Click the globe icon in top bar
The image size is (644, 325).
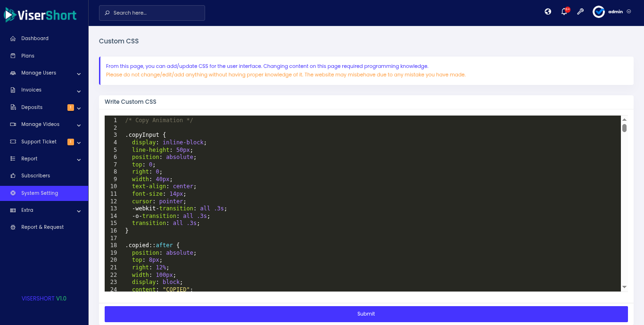click(548, 12)
